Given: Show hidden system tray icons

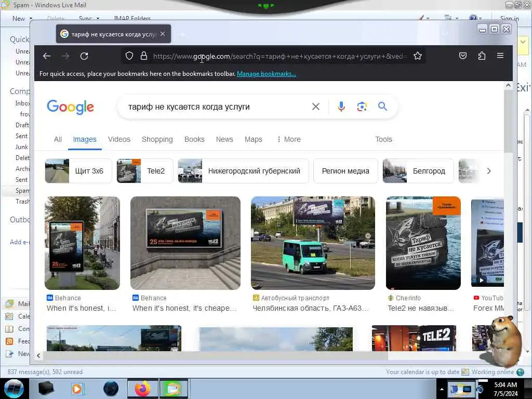Looking at the screenshot, I should point(442,389).
